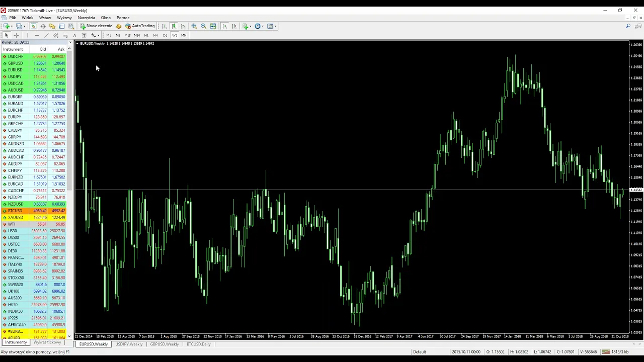Toggle the Market Watch window icon
644x362 pixels.
click(33, 26)
